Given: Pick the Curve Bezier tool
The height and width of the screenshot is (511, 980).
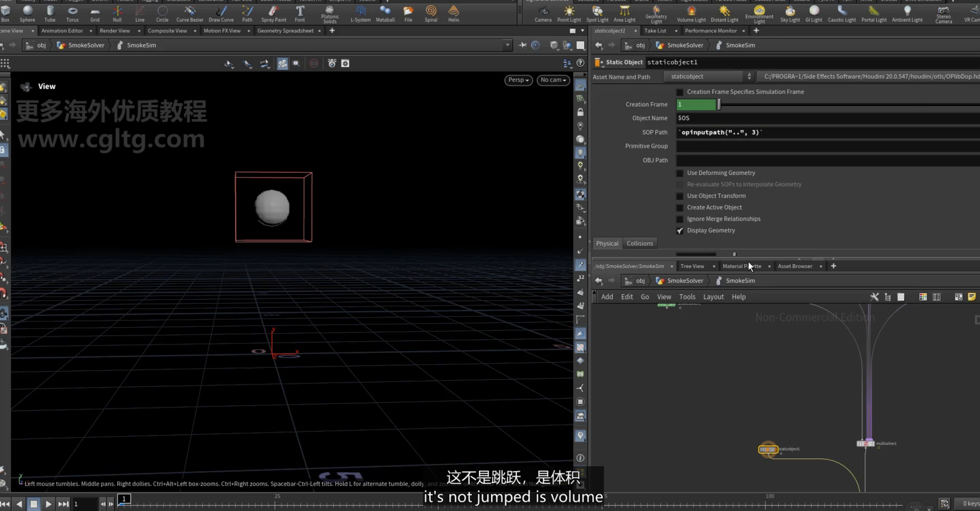Looking at the screenshot, I should (x=189, y=14).
